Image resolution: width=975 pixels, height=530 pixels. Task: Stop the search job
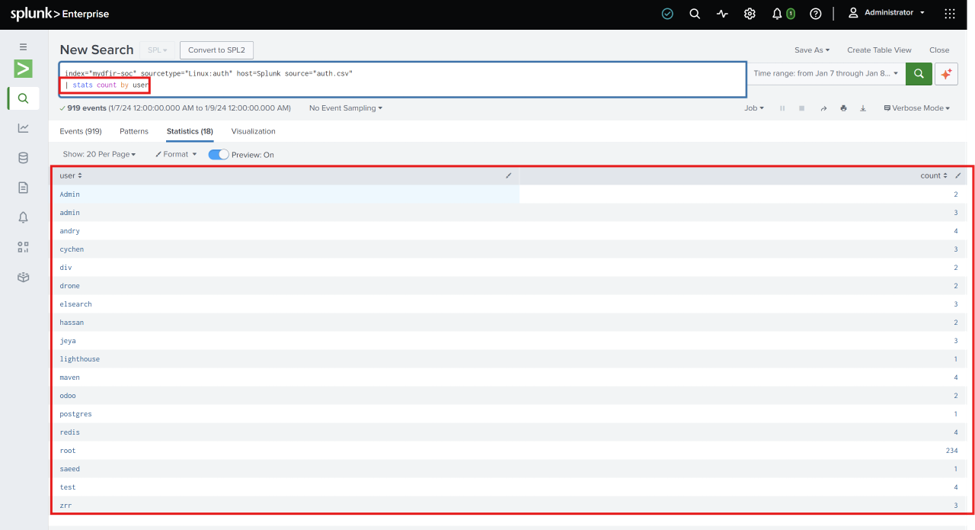(x=802, y=108)
